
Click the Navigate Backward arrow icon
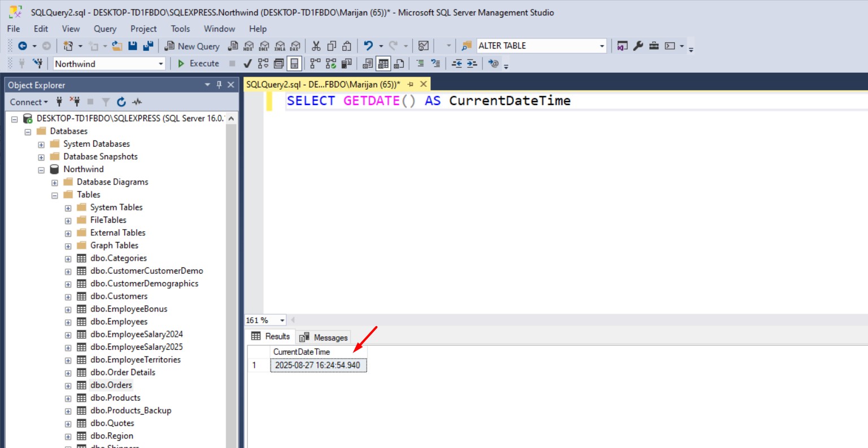[23, 46]
